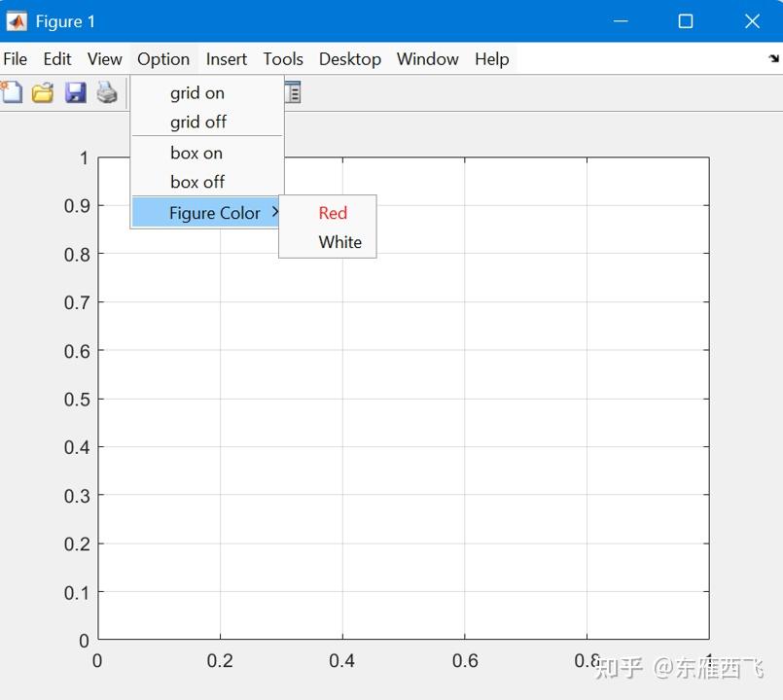The height and width of the screenshot is (700, 783).
Task: Open the Tools menu
Action: (283, 59)
